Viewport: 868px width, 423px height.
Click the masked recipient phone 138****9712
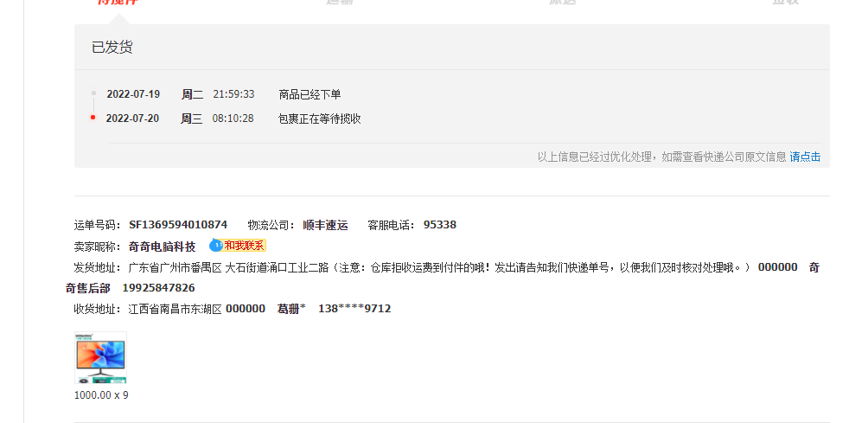coord(354,309)
